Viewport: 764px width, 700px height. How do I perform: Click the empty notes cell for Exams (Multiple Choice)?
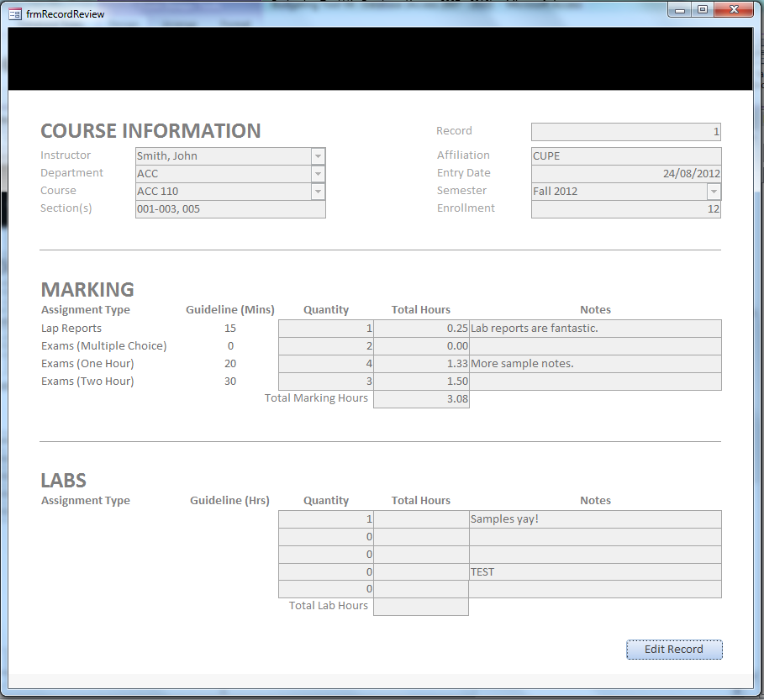[x=595, y=346]
